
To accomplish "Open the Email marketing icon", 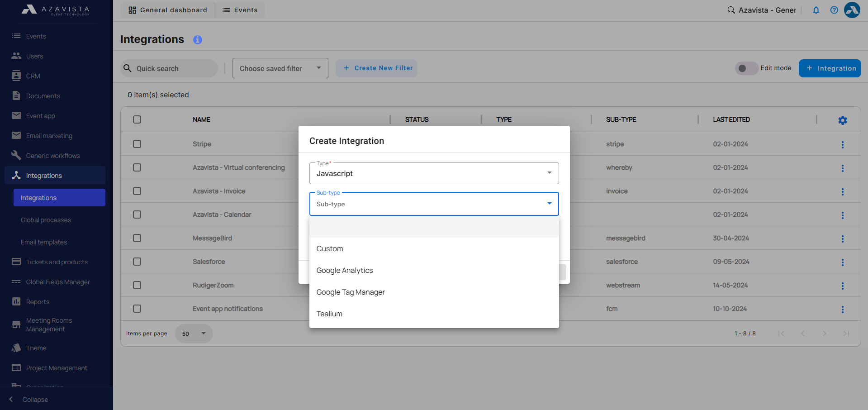I will (x=16, y=135).
